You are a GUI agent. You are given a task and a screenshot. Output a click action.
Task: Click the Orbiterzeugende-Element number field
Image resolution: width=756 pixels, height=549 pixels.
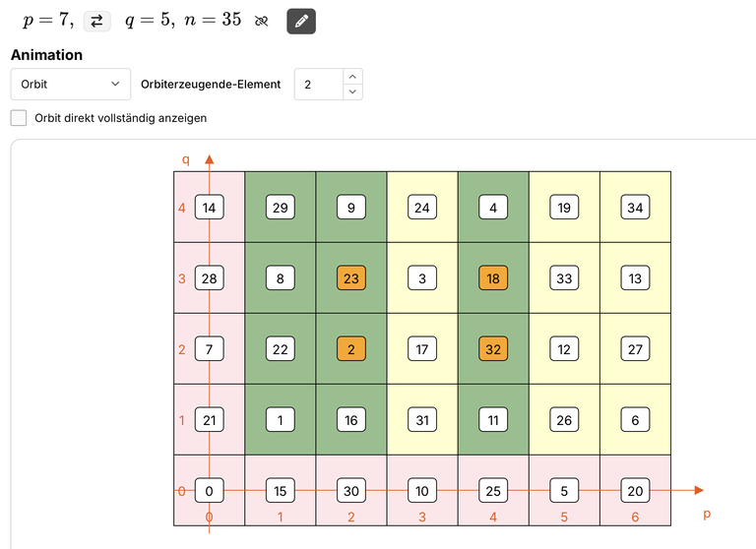(319, 85)
